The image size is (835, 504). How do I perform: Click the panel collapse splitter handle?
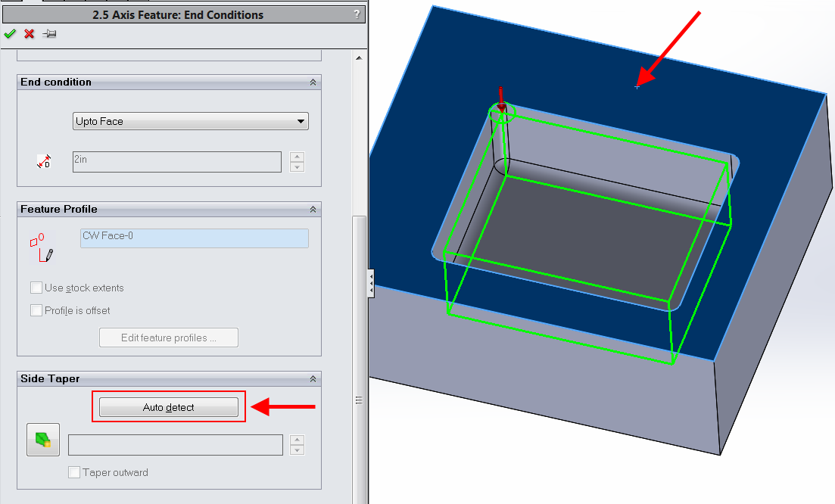tap(371, 283)
